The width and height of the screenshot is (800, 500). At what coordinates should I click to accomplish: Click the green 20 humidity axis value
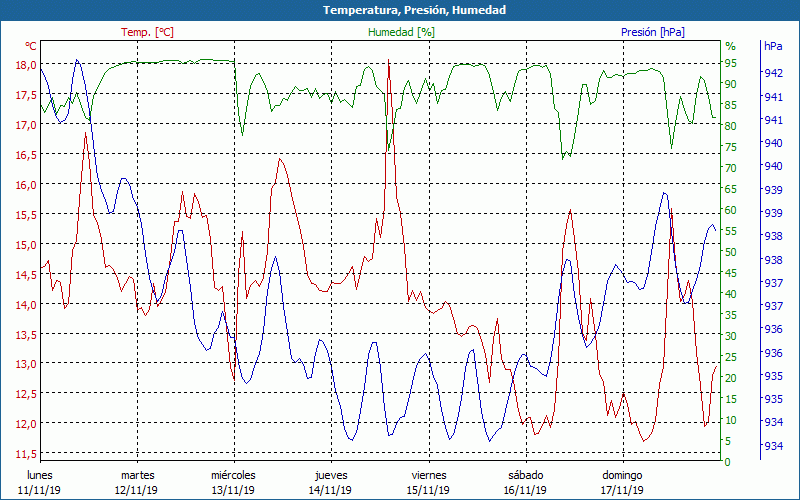pos(731,378)
